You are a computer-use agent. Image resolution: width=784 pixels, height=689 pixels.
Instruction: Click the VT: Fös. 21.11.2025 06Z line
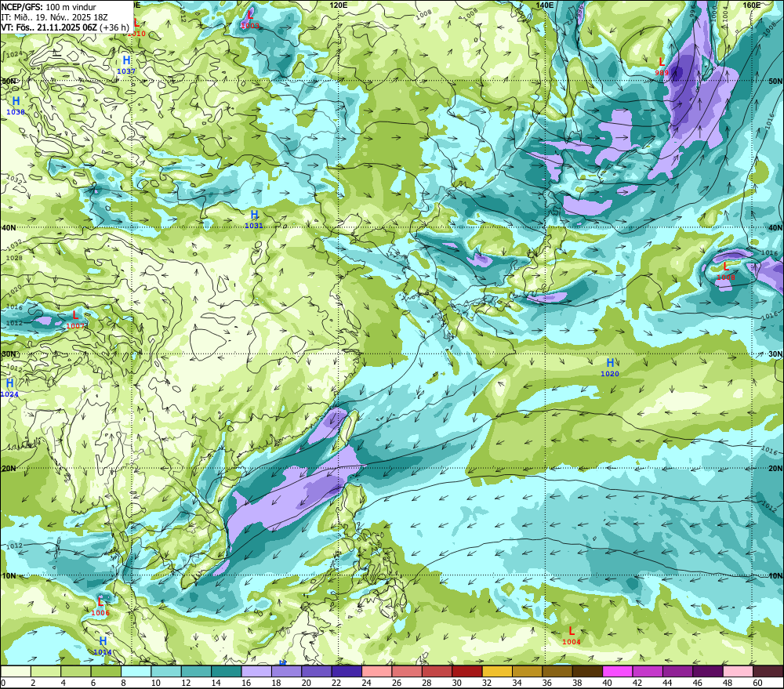65,27
